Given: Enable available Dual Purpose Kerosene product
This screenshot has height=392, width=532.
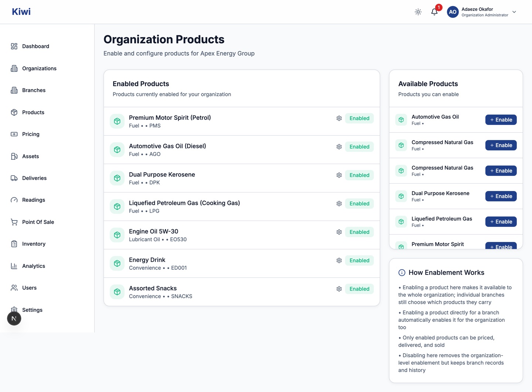Looking at the screenshot, I should (501, 196).
